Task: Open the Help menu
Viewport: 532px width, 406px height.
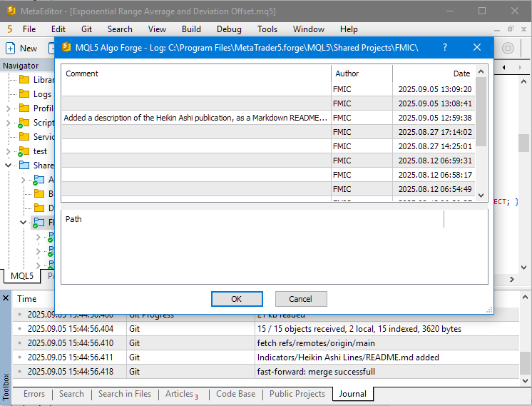Action: click(x=349, y=29)
